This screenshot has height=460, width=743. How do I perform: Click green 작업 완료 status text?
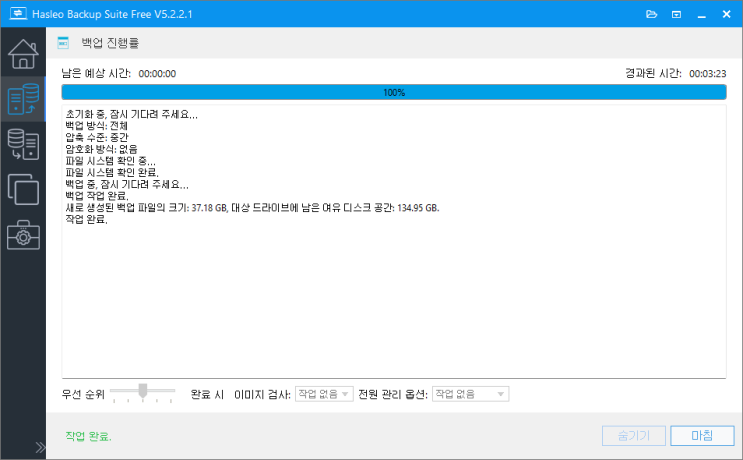tap(88, 436)
